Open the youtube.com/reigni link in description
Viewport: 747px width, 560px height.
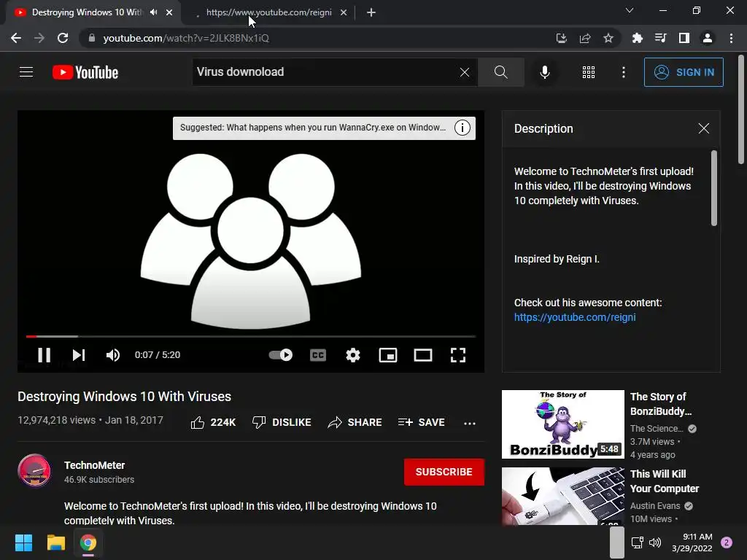[x=575, y=317]
